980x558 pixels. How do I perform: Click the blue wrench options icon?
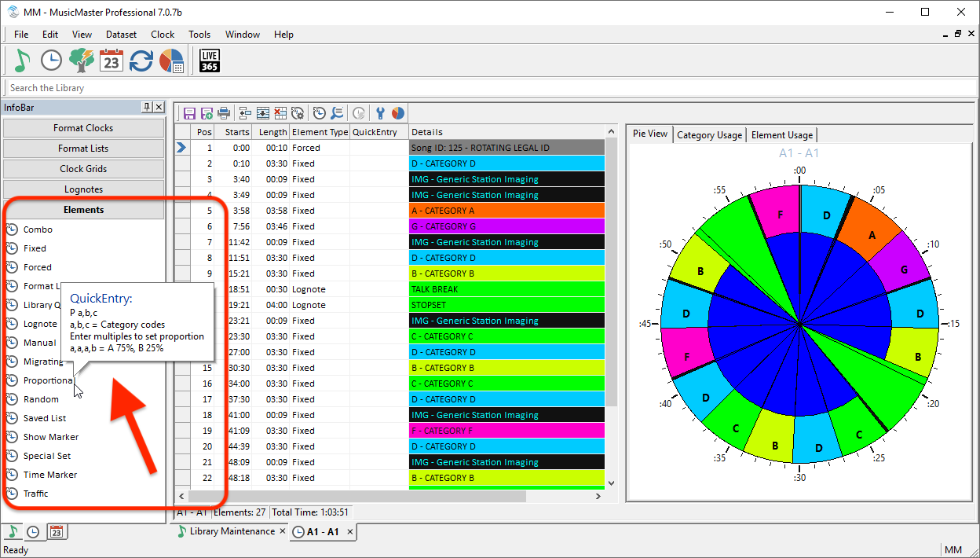click(381, 113)
